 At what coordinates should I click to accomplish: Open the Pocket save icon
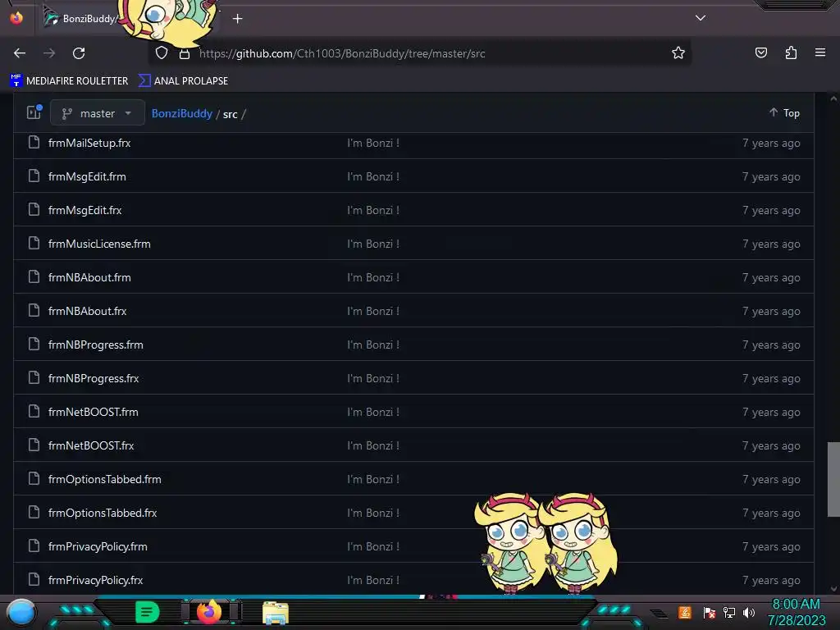760,52
